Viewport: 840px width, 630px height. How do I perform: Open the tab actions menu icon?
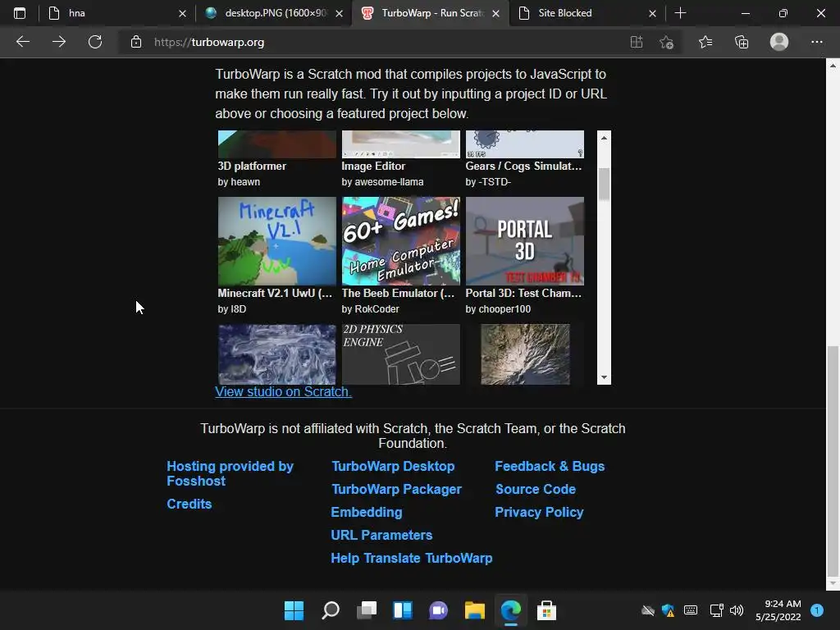(20, 13)
